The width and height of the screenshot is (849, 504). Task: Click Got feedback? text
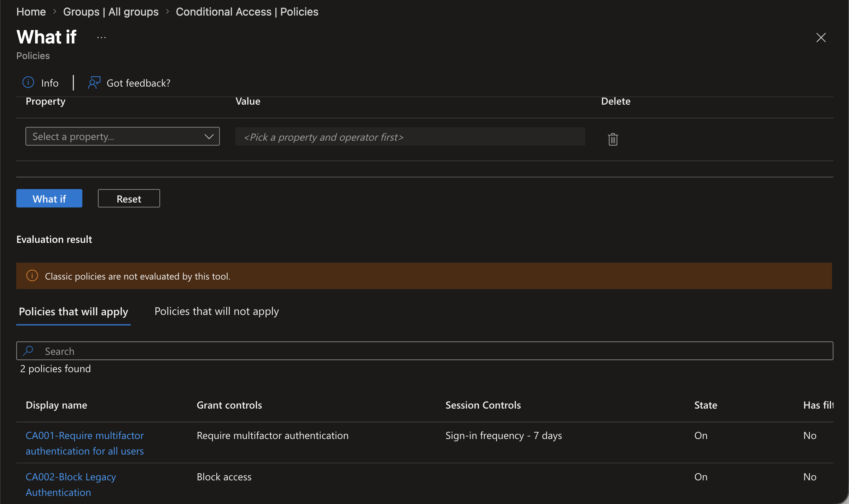click(139, 83)
